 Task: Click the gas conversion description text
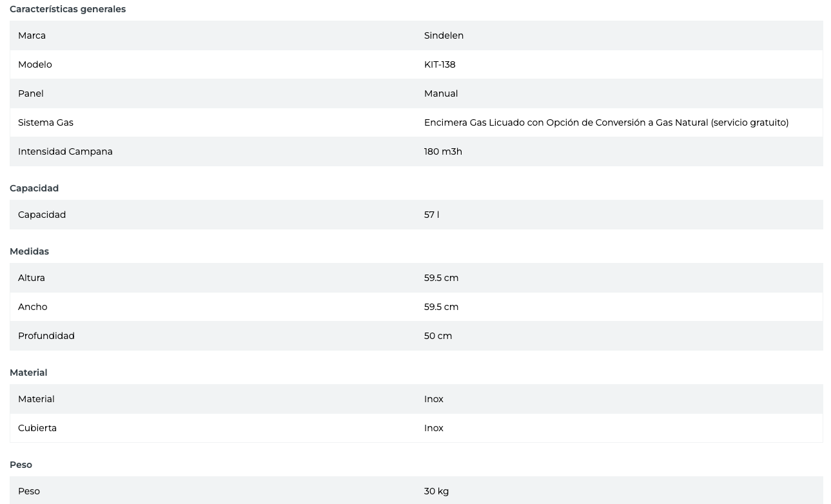tap(606, 122)
